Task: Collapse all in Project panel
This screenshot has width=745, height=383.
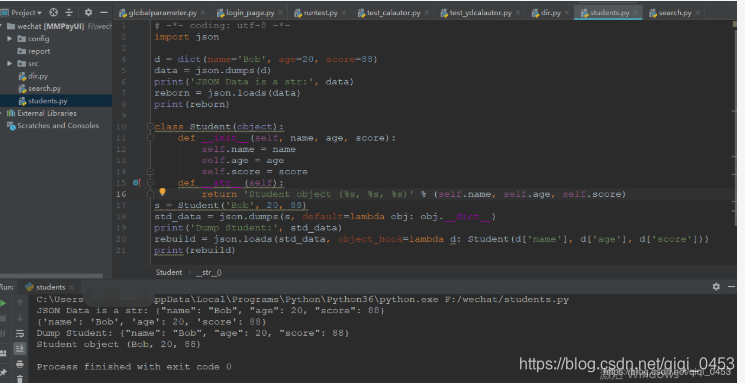Action: pyautogui.click(x=69, y=12)
